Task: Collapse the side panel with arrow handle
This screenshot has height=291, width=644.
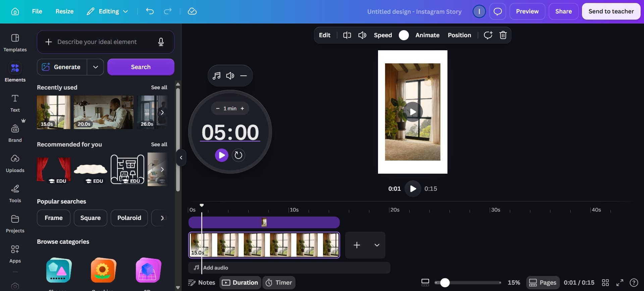Action: (x=181, y=158)
